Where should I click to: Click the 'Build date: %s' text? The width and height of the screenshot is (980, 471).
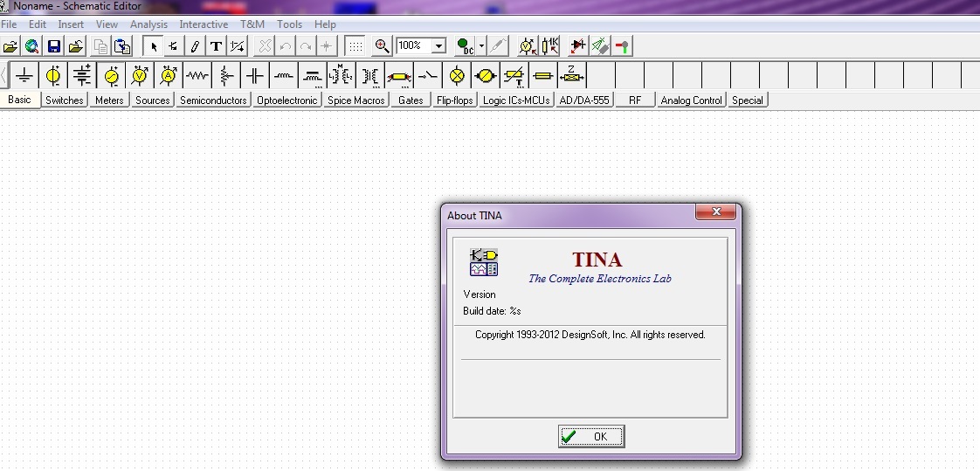[x=492, y=311]
